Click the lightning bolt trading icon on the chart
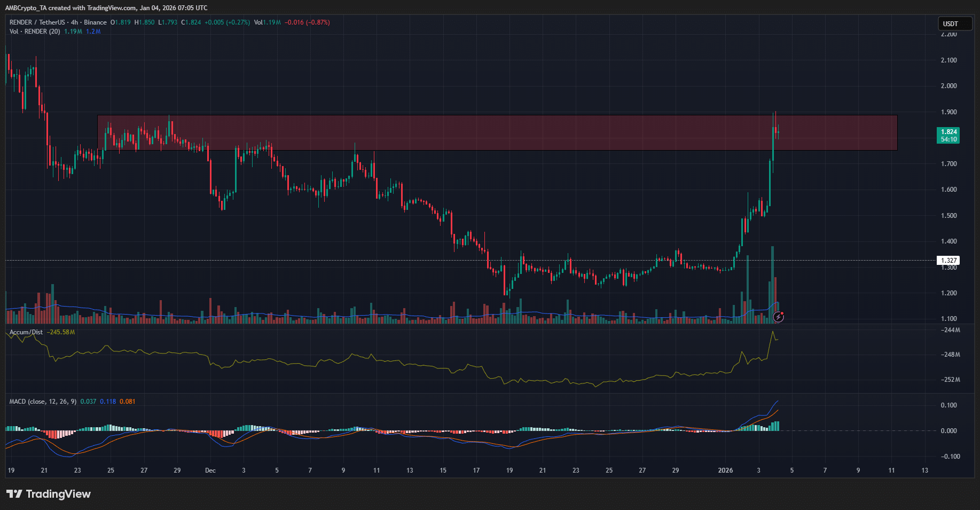Screen dimensions: 980x510 point(778,317)
